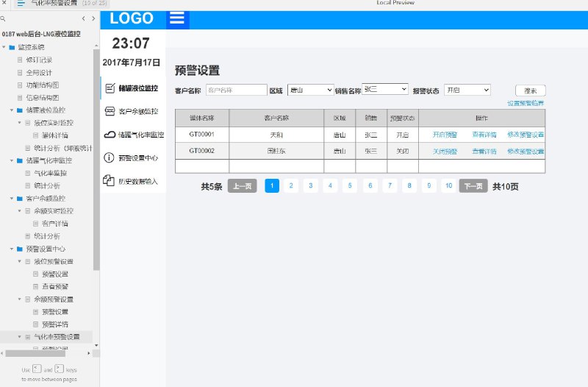
Task: Open 客户详情 page in tree
Action: 54,224
